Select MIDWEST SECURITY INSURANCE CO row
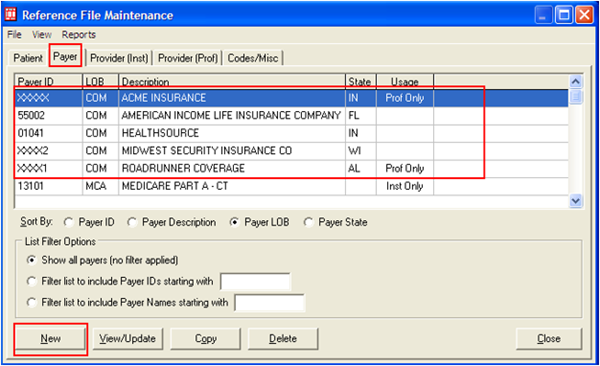This screenshot has width=600, height=366. 292,151
